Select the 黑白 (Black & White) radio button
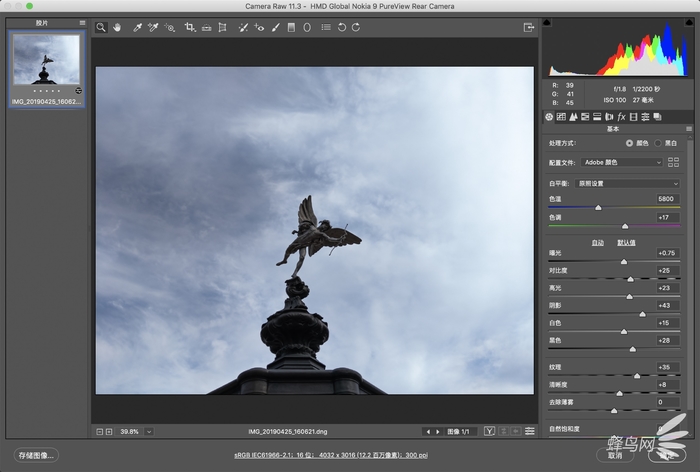Viewport: 700px width, 472px height. coord(657,144)
